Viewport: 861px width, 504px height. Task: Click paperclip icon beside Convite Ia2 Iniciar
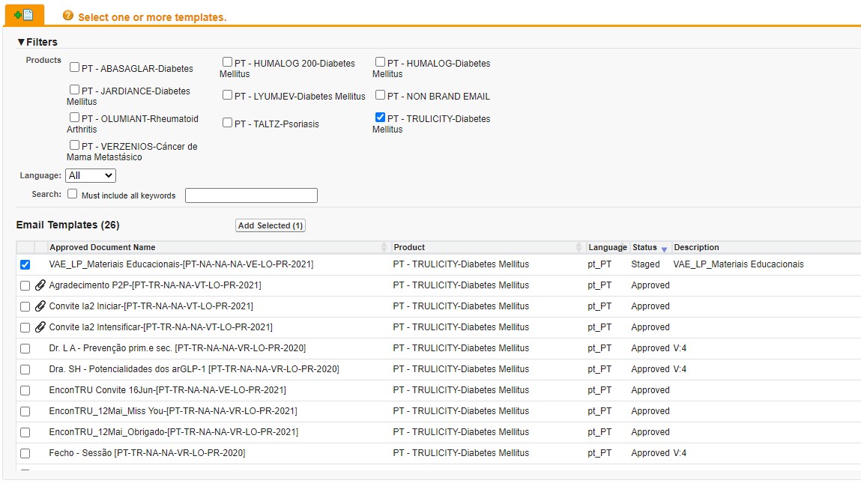point(40,306)
